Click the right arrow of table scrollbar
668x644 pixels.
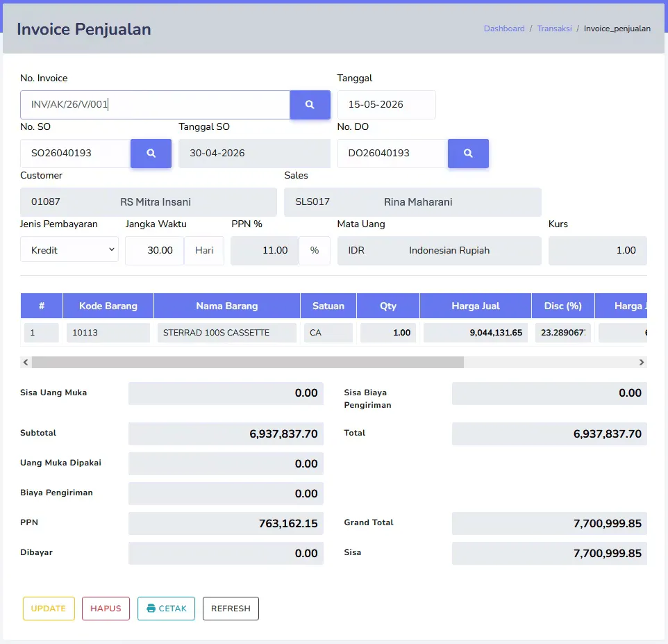tap(642, 362)
